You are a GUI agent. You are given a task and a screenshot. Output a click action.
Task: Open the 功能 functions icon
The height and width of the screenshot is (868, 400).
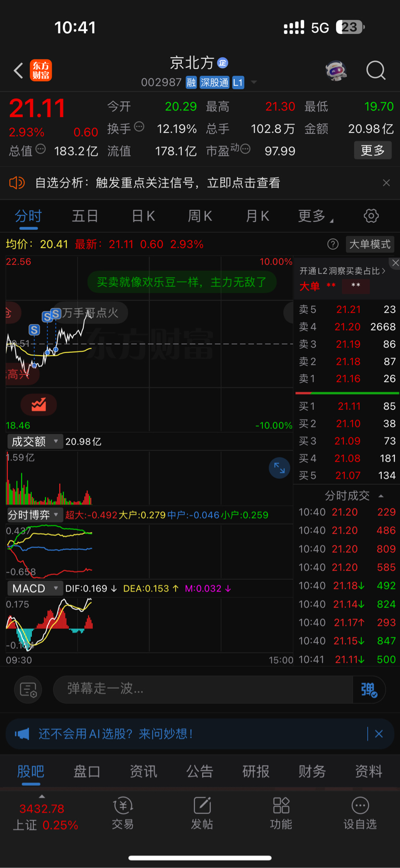tap(281, 813)
